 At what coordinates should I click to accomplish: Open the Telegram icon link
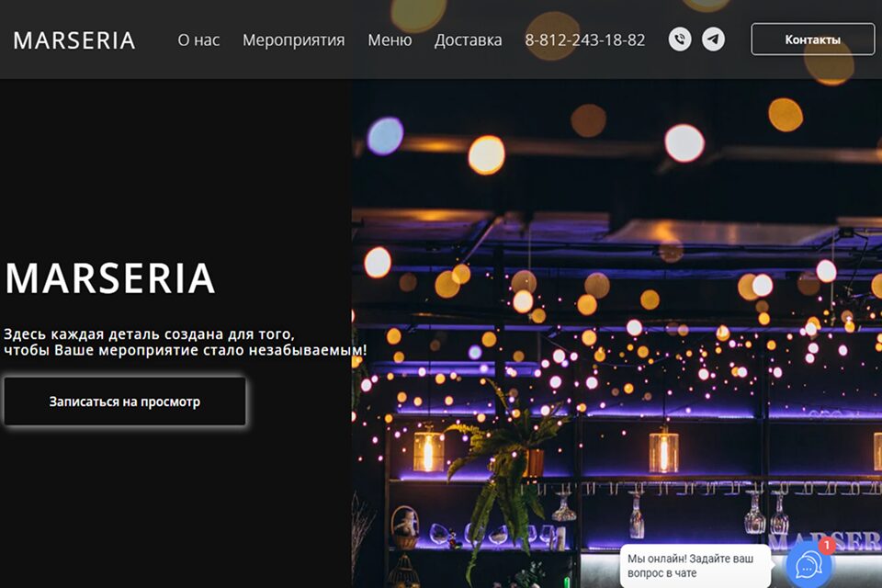tap(713, 40)
